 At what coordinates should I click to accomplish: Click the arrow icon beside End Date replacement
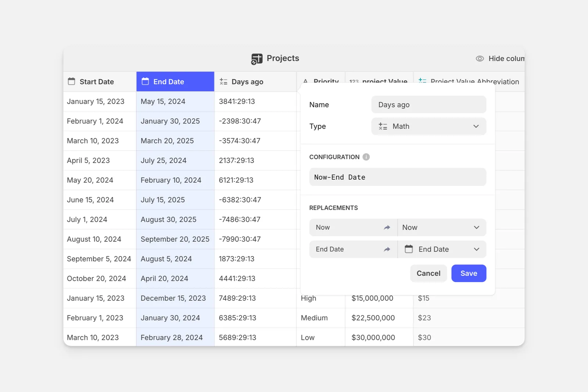[387, 249]
